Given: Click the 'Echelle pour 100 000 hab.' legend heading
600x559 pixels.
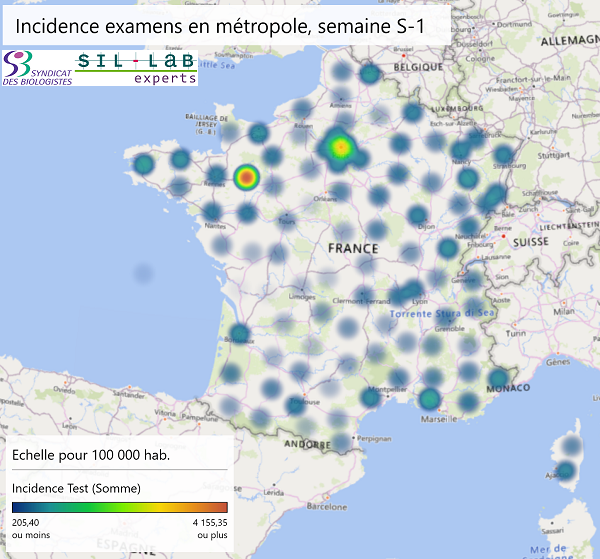Looking at the screenshot, I should [90, 455].
